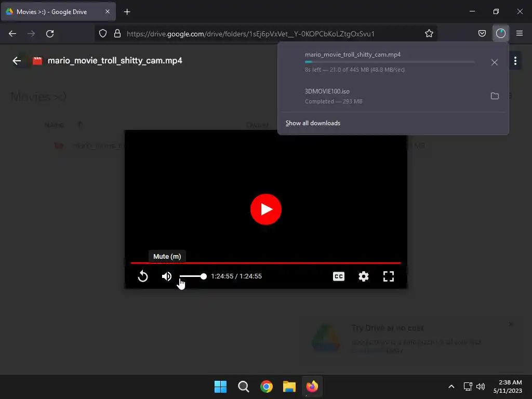Open clock and date 2:38 AM
The height and width of the screenshot is (399, 532).
click(x=508, y=387)
